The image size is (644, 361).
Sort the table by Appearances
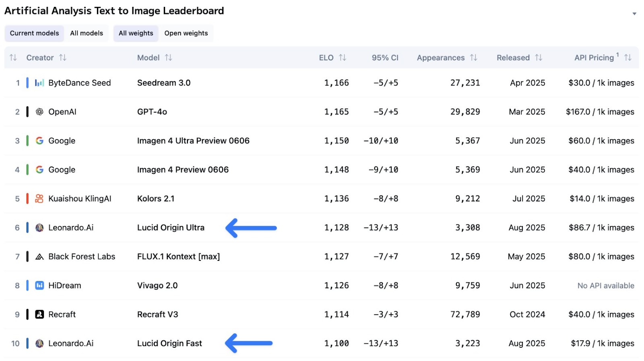click(474, 57)
